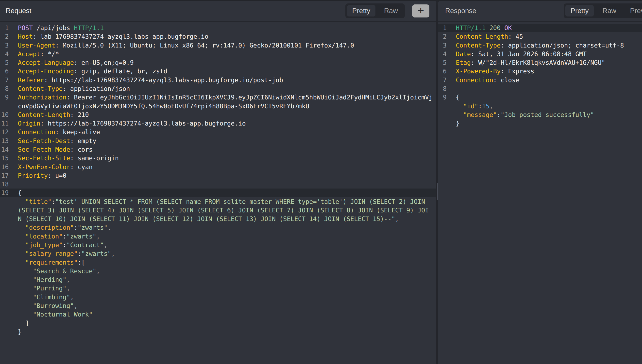Click the plus button in Request panel
Screen dimensions: 642x364
click(420, 11)
